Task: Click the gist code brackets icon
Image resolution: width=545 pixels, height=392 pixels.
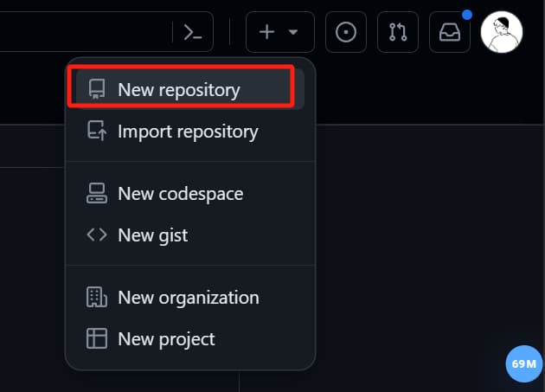Action: pyautogui.click(x=96, y=235)
